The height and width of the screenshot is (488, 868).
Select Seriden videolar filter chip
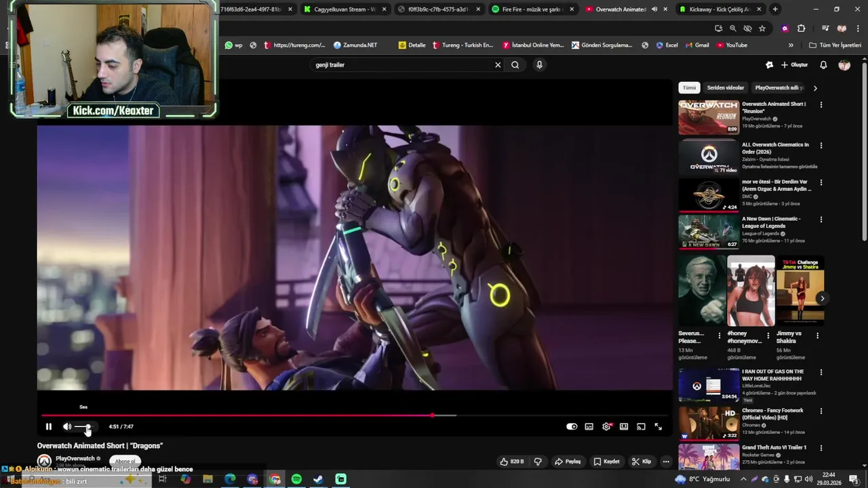pos(726,87)
